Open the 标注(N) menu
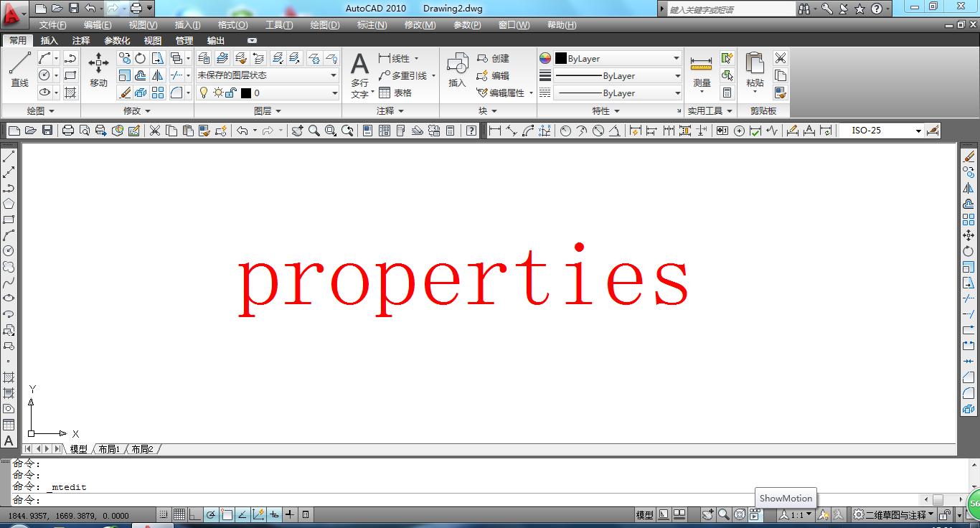The image size is (980, 528). pos(372,24)
